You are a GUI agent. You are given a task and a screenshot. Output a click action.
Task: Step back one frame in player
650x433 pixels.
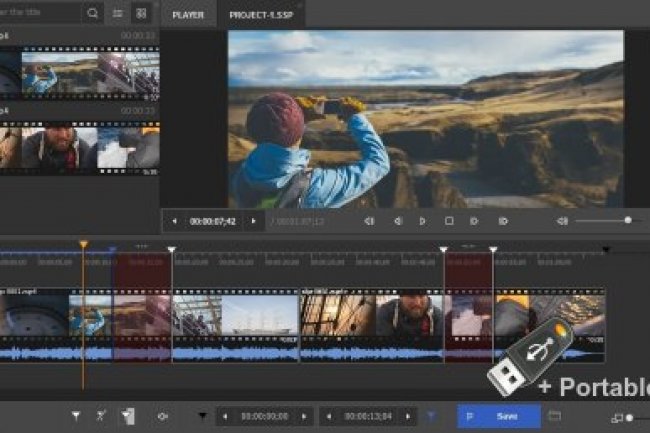click(x=397, y=221)
